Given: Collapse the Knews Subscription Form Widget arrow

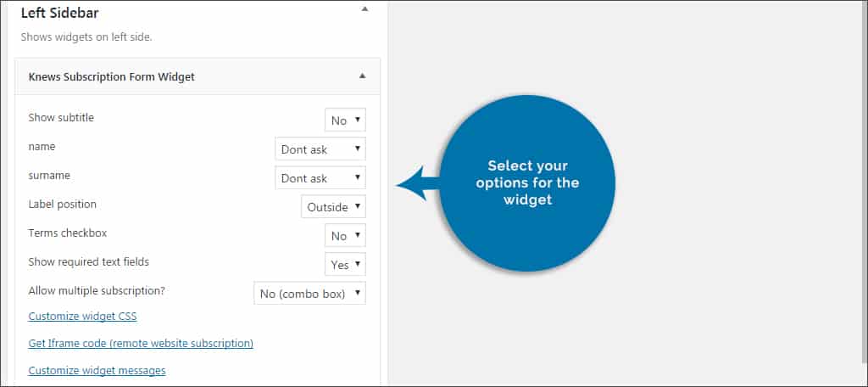Looking at the screenshot, I should click(362, 76).
